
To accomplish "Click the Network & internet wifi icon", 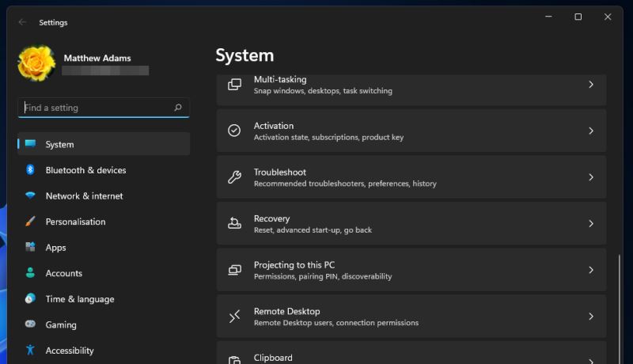I will pos(30,195).
